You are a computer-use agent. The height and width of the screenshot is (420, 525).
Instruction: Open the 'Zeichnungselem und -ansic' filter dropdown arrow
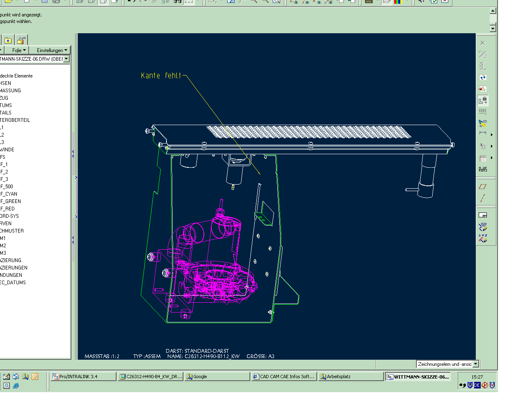point(476,364)
